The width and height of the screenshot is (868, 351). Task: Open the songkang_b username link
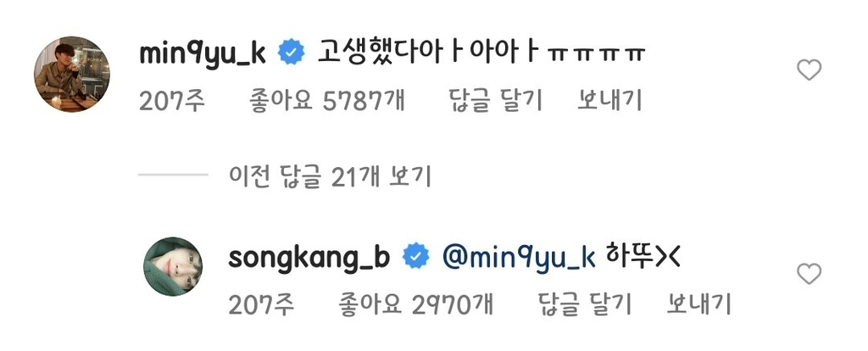point(309,258)
